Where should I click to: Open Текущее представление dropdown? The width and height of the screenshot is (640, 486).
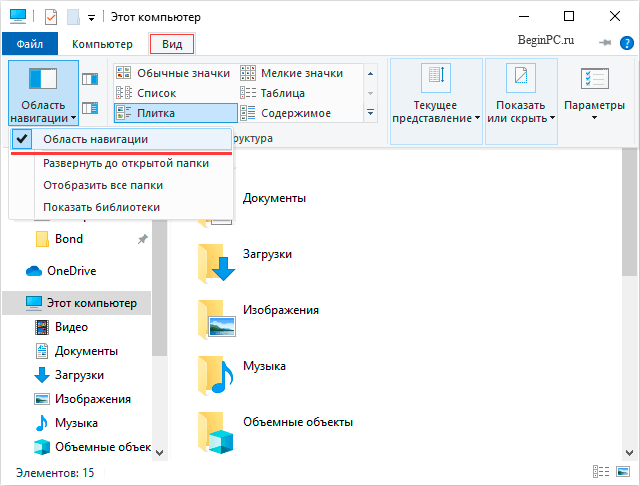coord(436,101)
